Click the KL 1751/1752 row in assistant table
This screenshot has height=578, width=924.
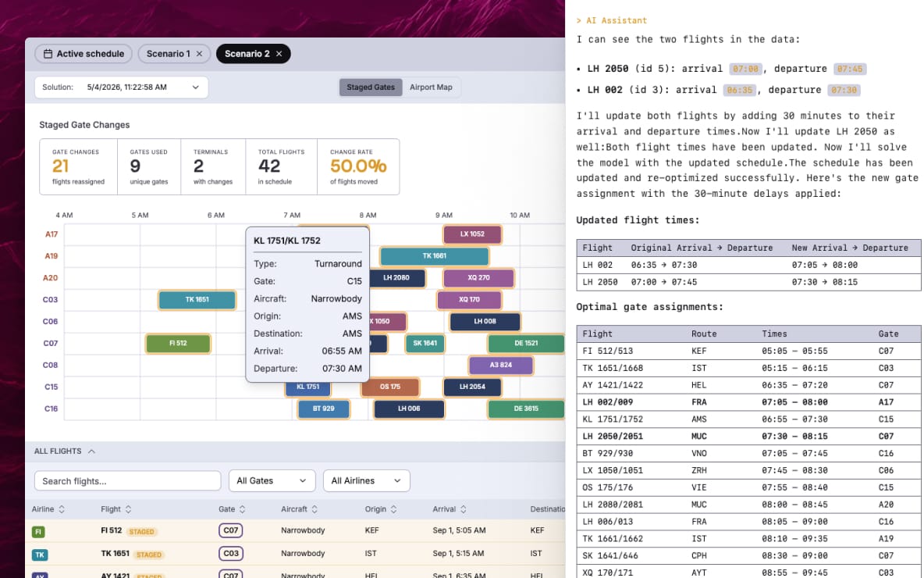(x=748, y=419)
